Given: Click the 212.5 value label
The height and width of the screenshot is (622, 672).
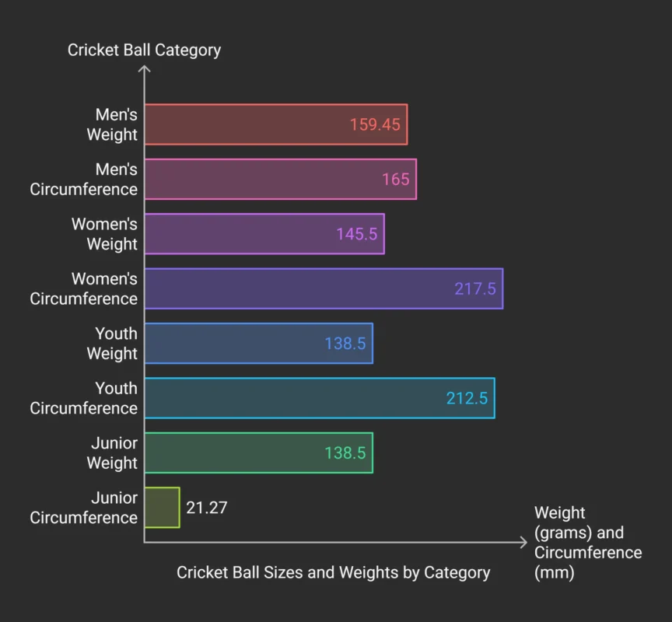Looking at the screenshot, I should click(x=467, y=398).
